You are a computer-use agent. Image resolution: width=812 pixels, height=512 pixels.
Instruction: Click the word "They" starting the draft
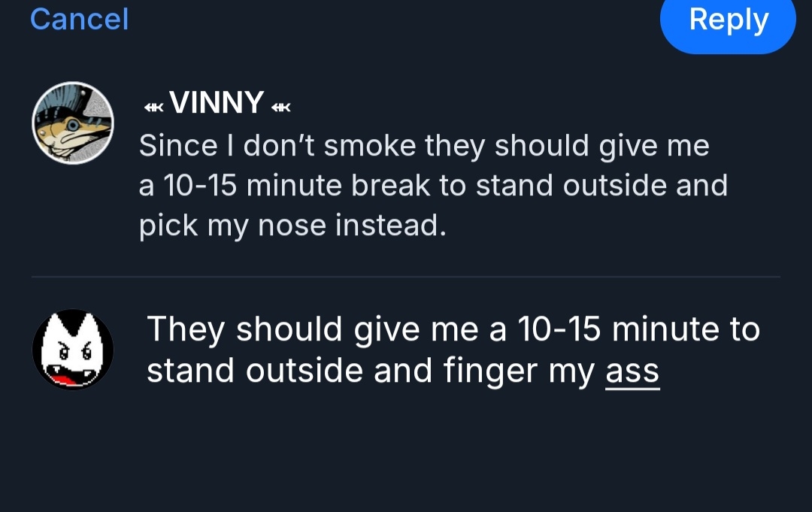185,329
